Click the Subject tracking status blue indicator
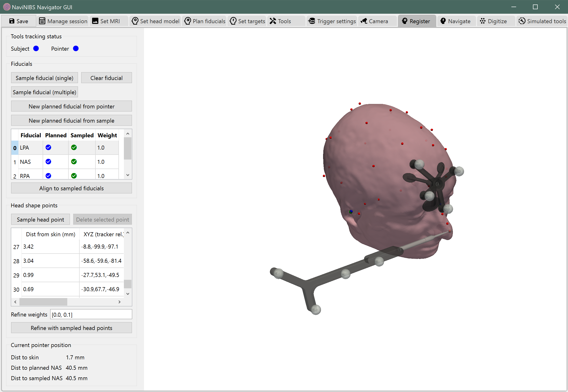The height and width of the screenshot is (392, 568). point(36,48)
